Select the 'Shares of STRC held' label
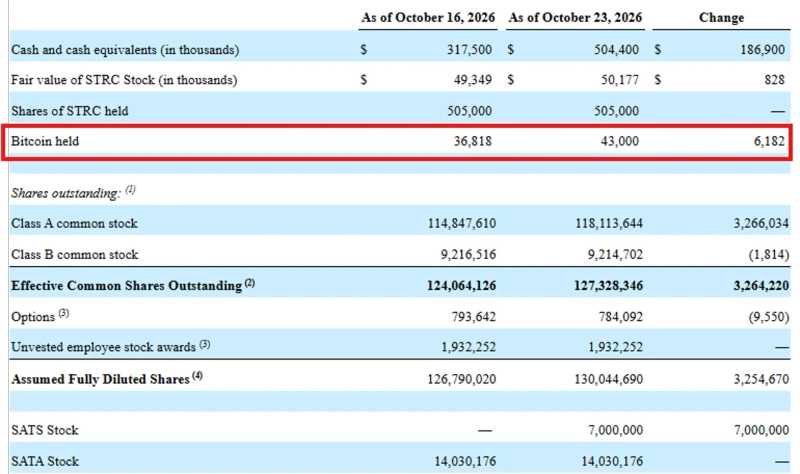This screenshot has width=800, height=474. pyautogui.click(x=70, y=111)
